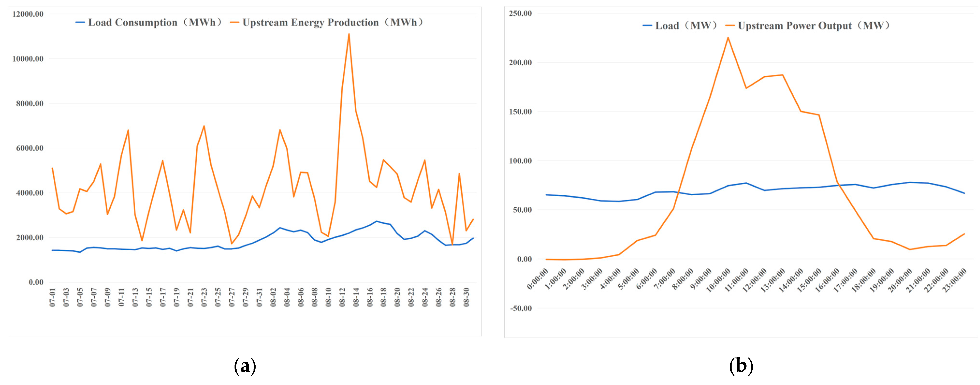Click the -50.00 y-axis label in chart (b)
The width and height of the screenshot is (980, 385).
[x=521, y=308]
